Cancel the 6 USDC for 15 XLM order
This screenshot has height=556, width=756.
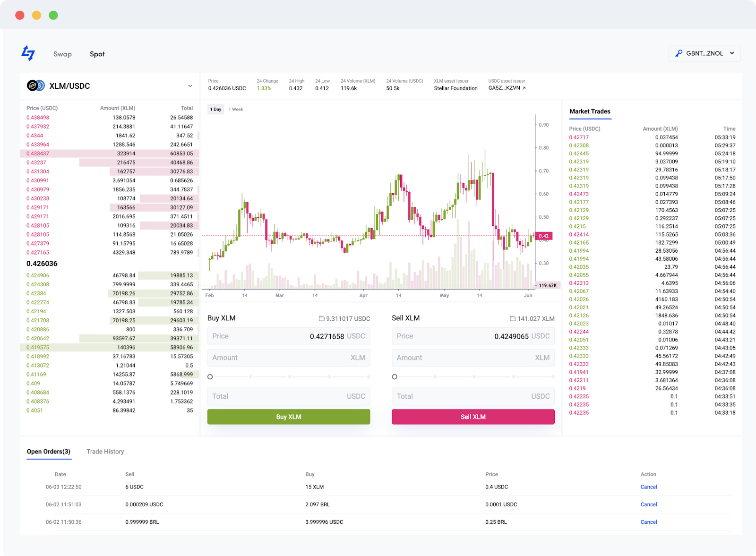pyautogui.click(x=649, y=487)
